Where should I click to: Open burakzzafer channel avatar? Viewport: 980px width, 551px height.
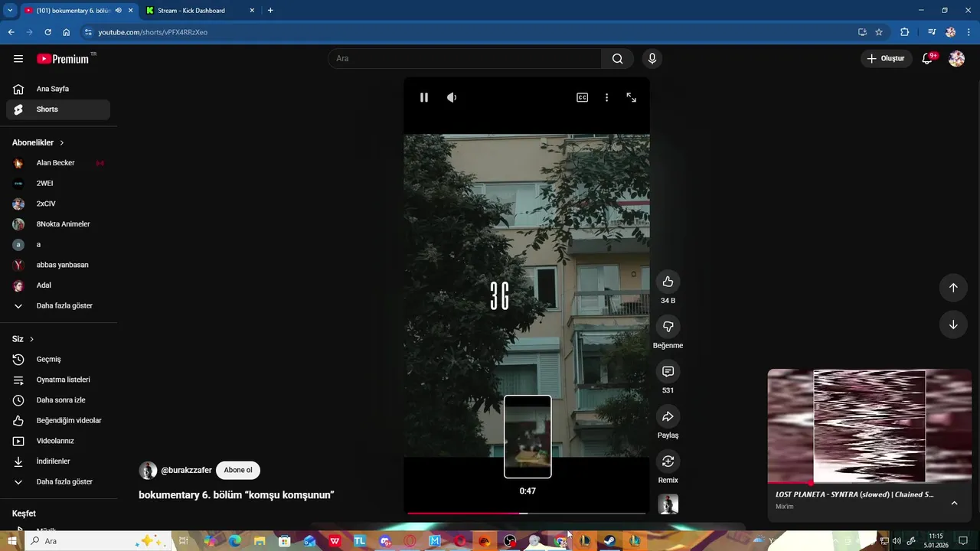tap(148, 471)
